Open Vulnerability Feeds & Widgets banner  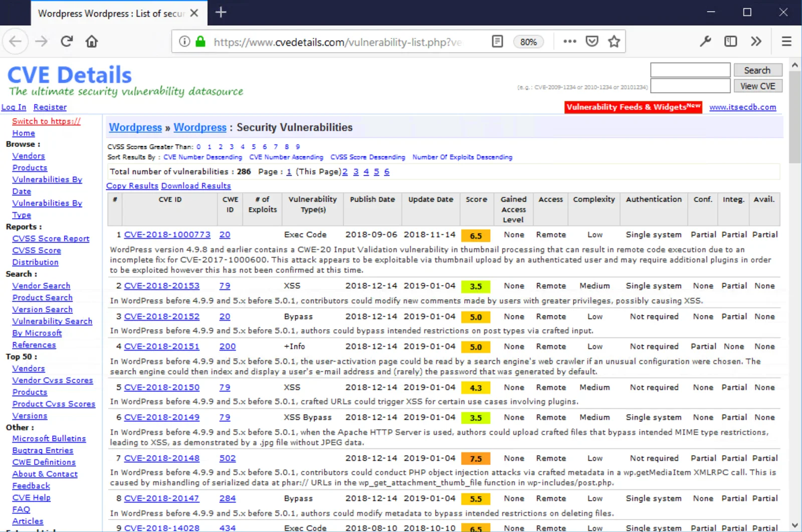tap(633, 107)
